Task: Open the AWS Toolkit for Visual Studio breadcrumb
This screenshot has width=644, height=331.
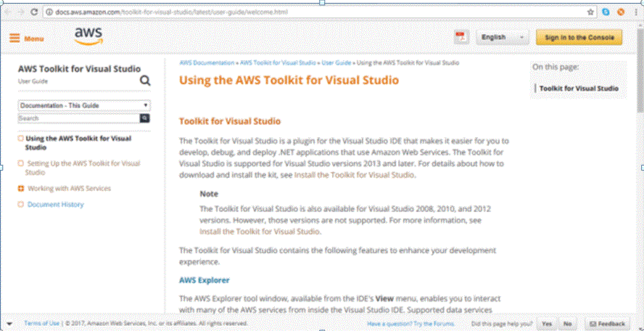Action: pos(278,63)
